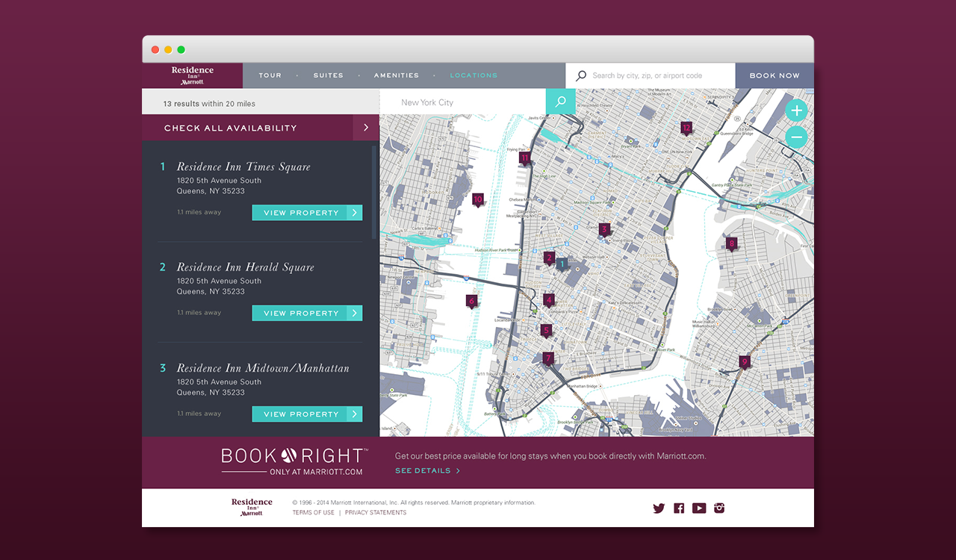Focus the New York City map search field
Viewport: 956px width, 560px height.
coord(463,102)
